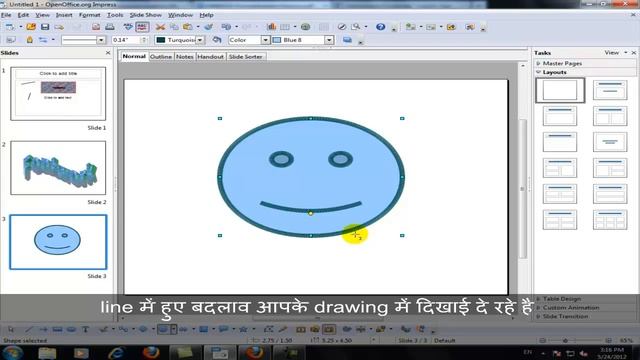640x360 pixels.
Task: Select the Text tool T icon
Action: tap(85, 329)
